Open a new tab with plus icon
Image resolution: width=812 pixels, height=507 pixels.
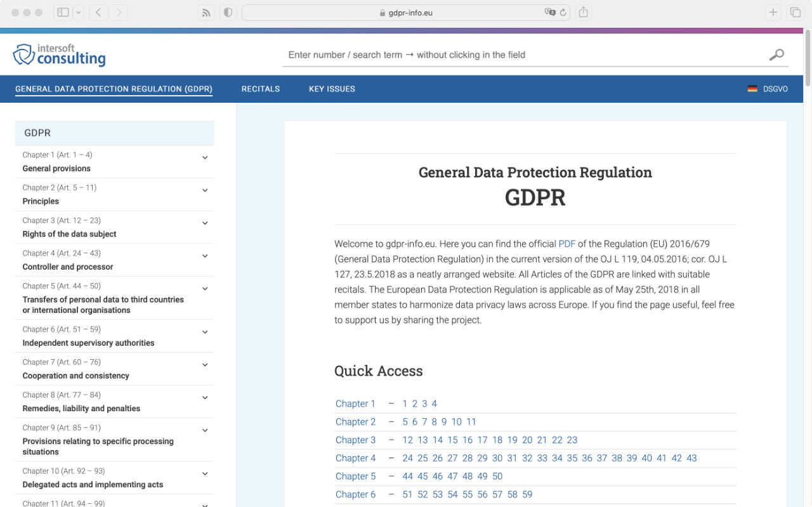(x=773, y=13)
